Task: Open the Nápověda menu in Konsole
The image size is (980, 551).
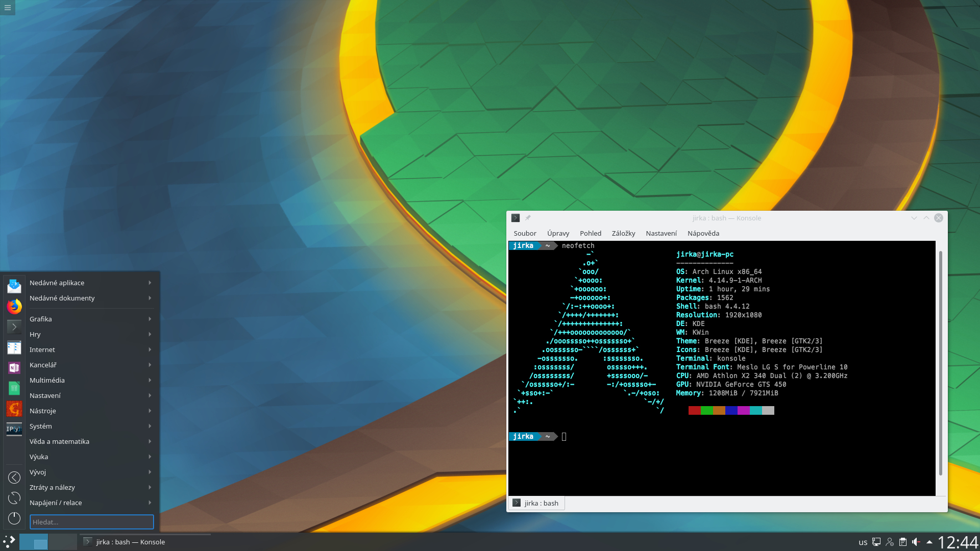Action: pyautogui.click(x=703, y=233)
